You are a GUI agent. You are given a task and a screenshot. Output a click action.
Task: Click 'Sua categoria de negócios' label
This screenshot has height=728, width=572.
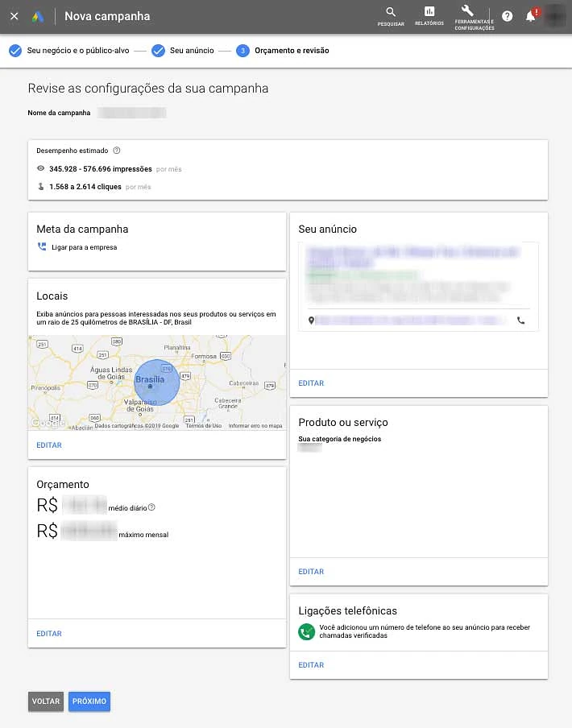(340, 439)
